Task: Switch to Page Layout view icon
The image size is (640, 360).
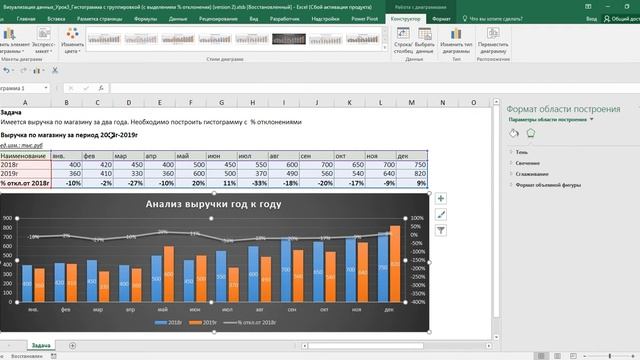Action: (x=557, y=356)
